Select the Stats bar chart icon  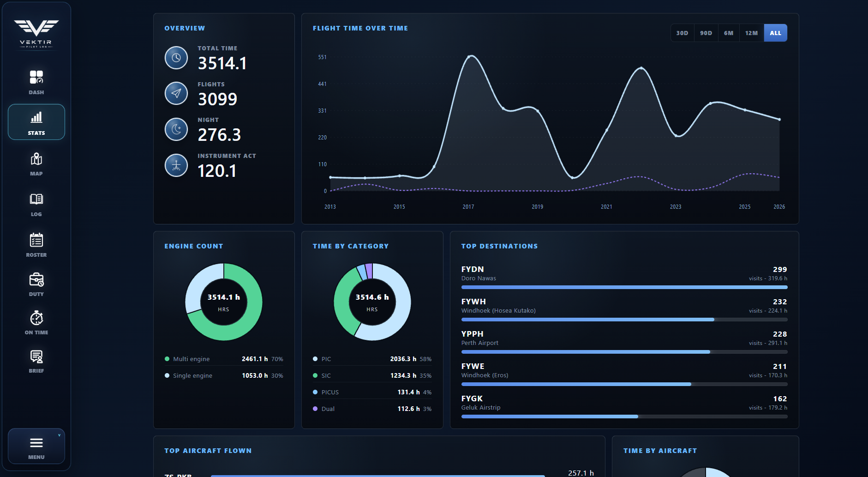point(36,117)
